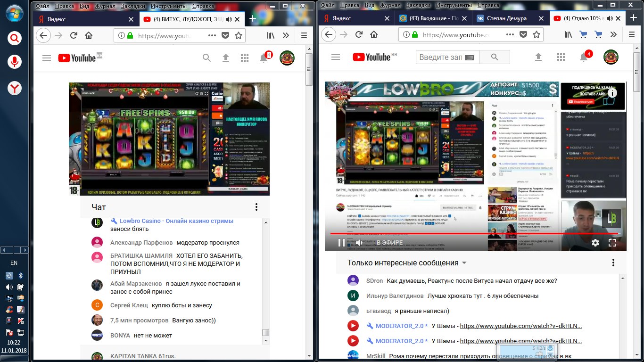Image resolution: width=644 pixels, height=362 pixels.
Task: Activate the purple Alice microphone icon
Action: tap(15, 61)
